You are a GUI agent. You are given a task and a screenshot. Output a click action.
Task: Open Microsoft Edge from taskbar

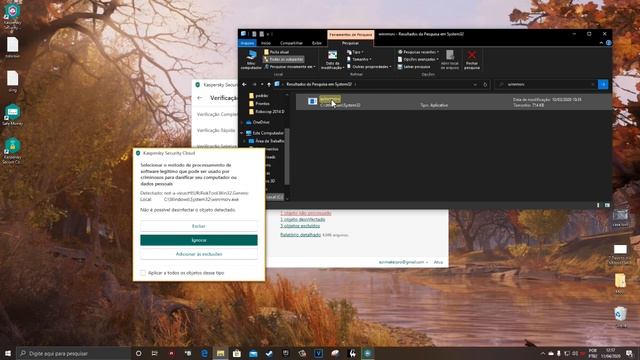(204, 353)
